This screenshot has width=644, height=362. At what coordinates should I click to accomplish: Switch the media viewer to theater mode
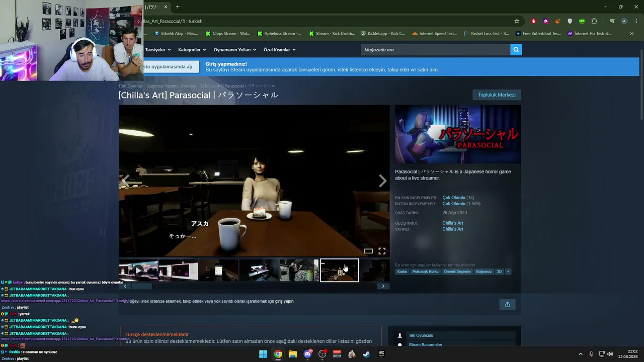pos(369,251)
